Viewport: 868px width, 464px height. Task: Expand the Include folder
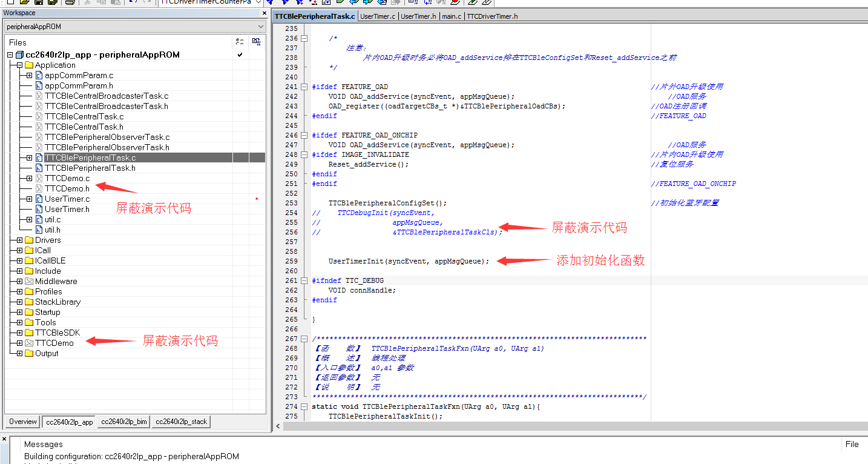[19, 271]
